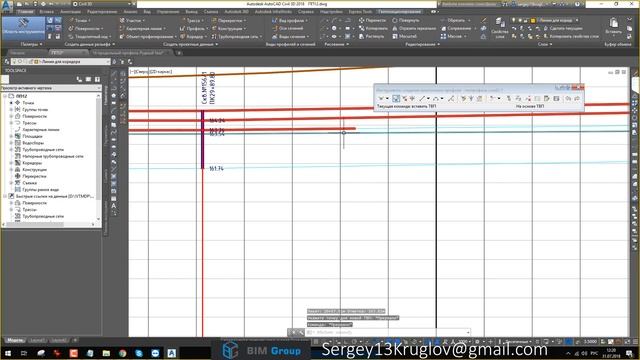The height and width of the screenshot is (360, 640).
Task: Expand the Рисование panel title
Action: (x=337, y=44)
